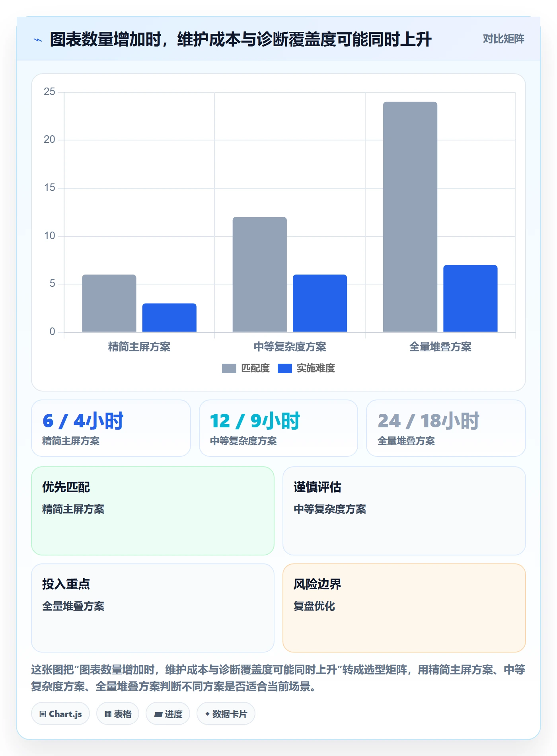
Task: Click the 数据卡片 tag diamond icon
Action: point(207,714)
